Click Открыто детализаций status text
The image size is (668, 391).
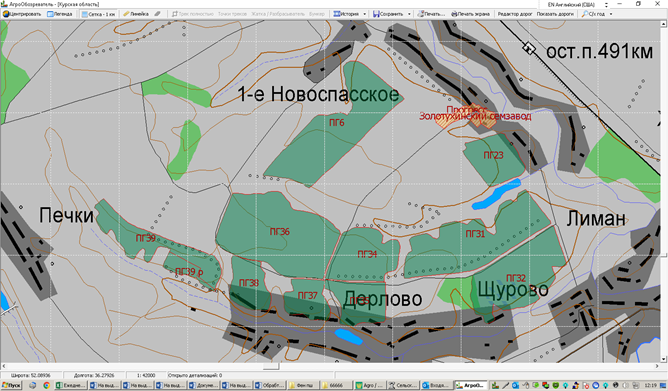pos(195,376)
